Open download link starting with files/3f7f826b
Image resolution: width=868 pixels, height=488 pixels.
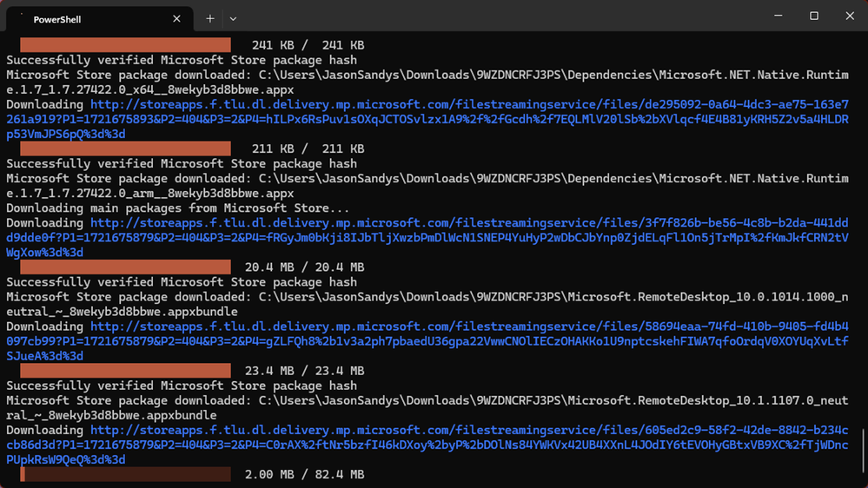tap(427, 237)
